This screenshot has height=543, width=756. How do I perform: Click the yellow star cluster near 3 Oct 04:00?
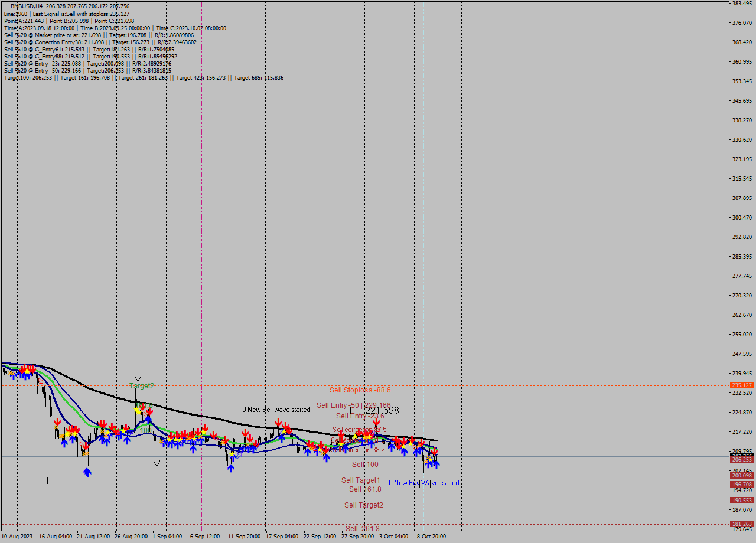pos(403,446)
